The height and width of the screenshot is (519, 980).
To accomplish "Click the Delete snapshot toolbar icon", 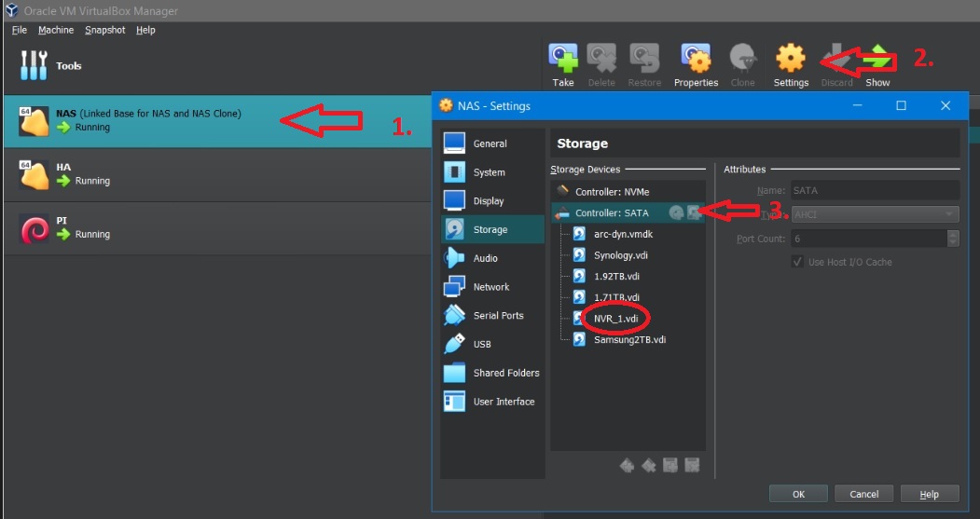I will pos(601,65).
